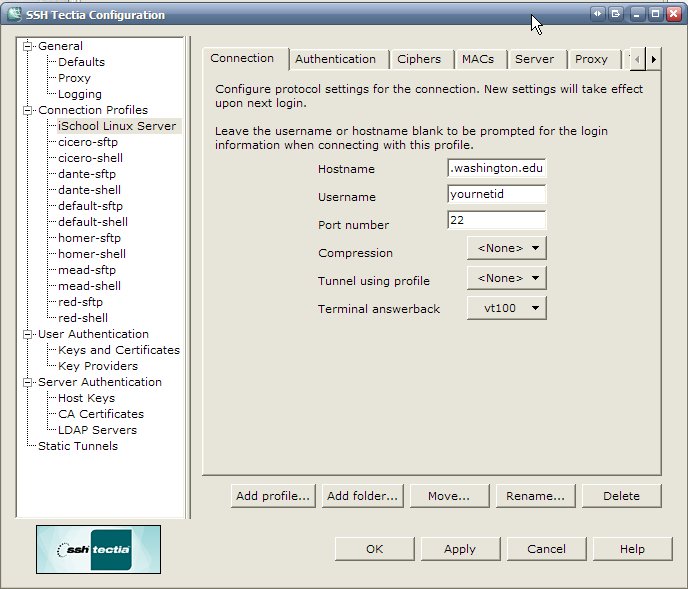This screenshot has width=688, height=589.
Task: Click the left-right arrows title bar icon
Action: (597, 14)
